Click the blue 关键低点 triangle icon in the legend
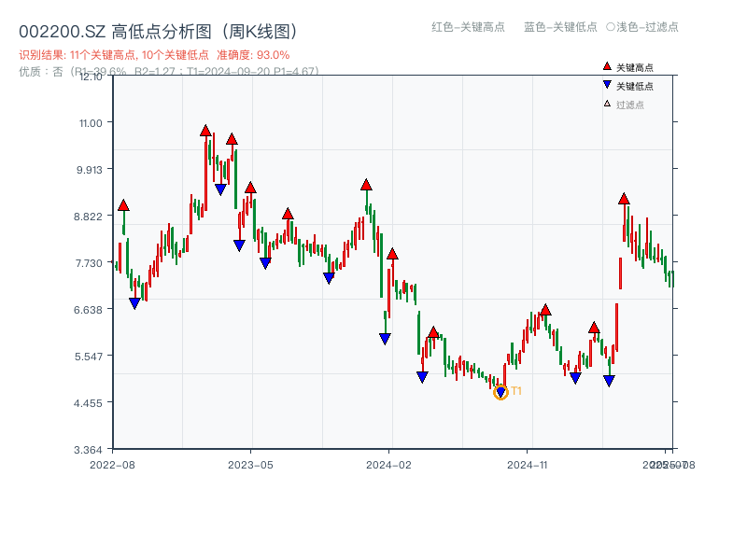 point(607,85)
